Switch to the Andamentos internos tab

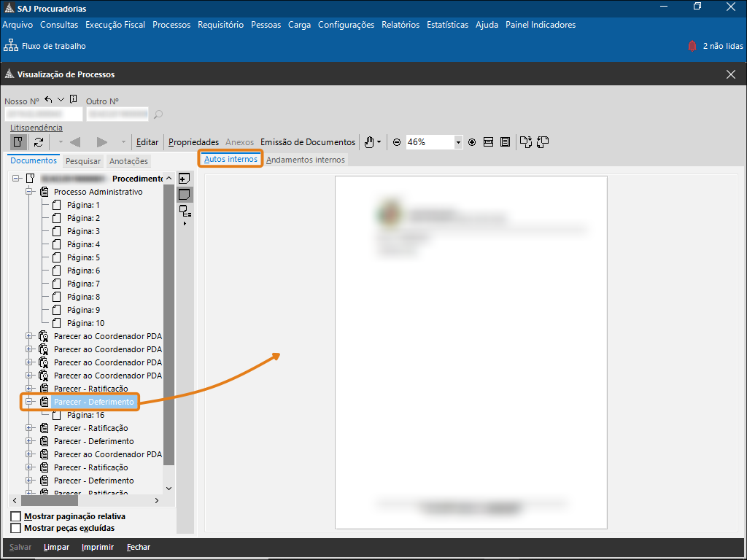(305, 160)
